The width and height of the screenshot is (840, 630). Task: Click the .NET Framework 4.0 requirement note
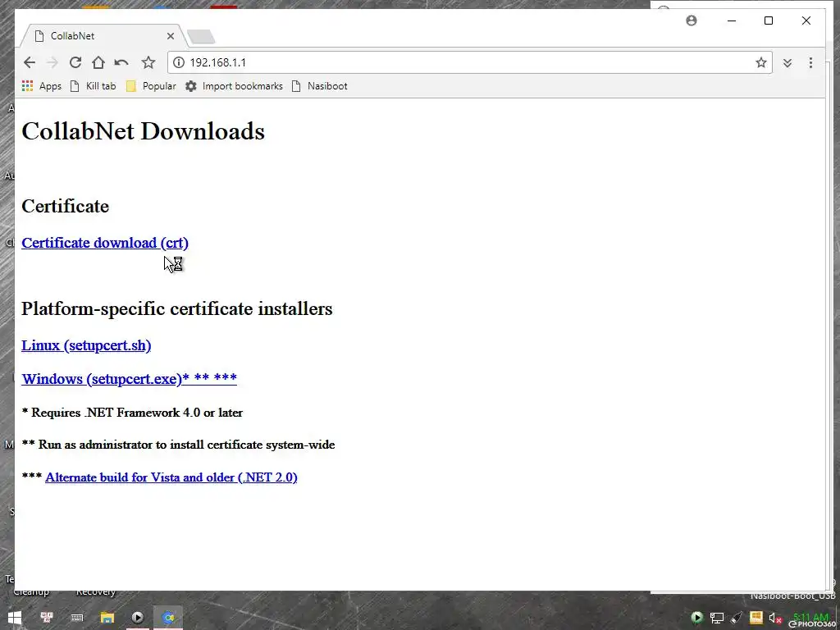tap(132, 413)
